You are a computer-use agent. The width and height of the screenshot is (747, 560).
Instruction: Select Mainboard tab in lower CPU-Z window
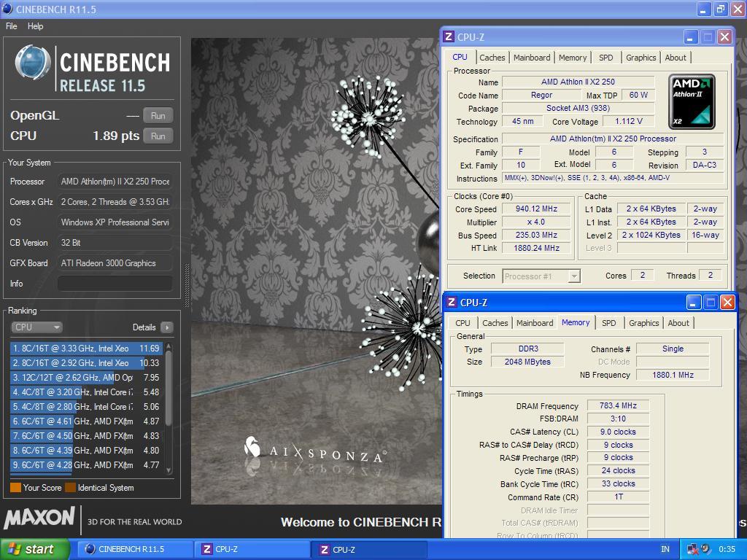coord(535,323)
